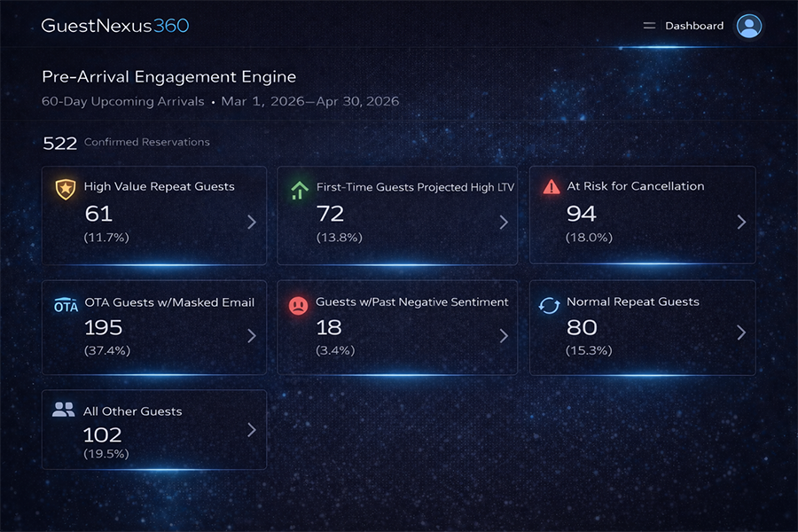The image size is (798, 532).
Task: Select the OTA badge icon on masked email card
Action: point(64,302)
